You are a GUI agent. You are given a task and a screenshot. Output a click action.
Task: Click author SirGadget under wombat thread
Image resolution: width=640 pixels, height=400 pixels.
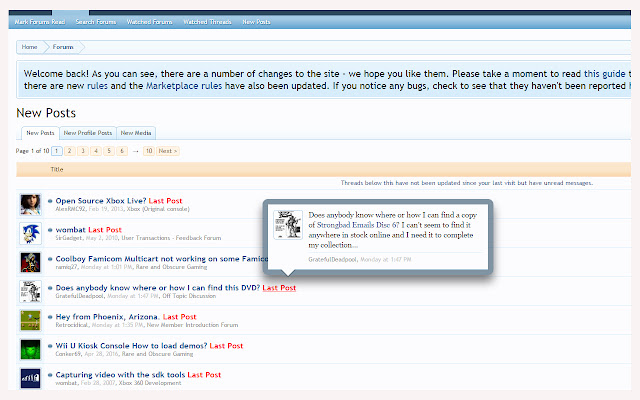(x=69, y=238)
